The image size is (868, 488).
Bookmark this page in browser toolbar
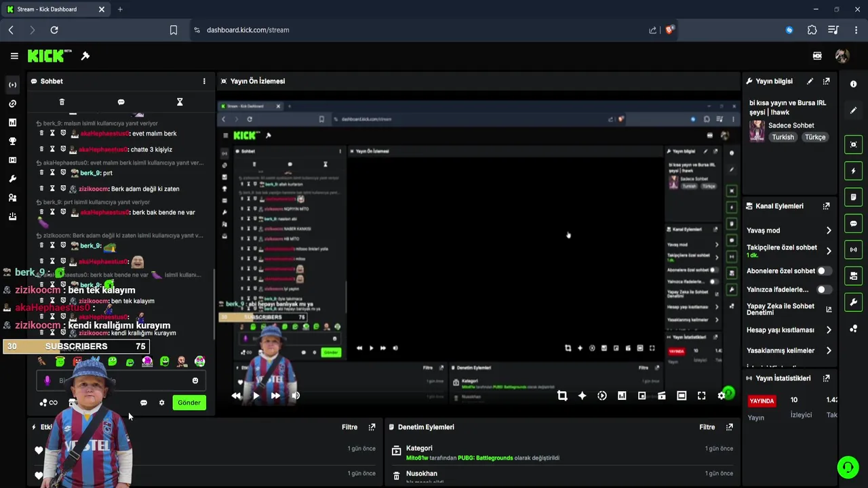pyautogui.click(x=174, y=30)
